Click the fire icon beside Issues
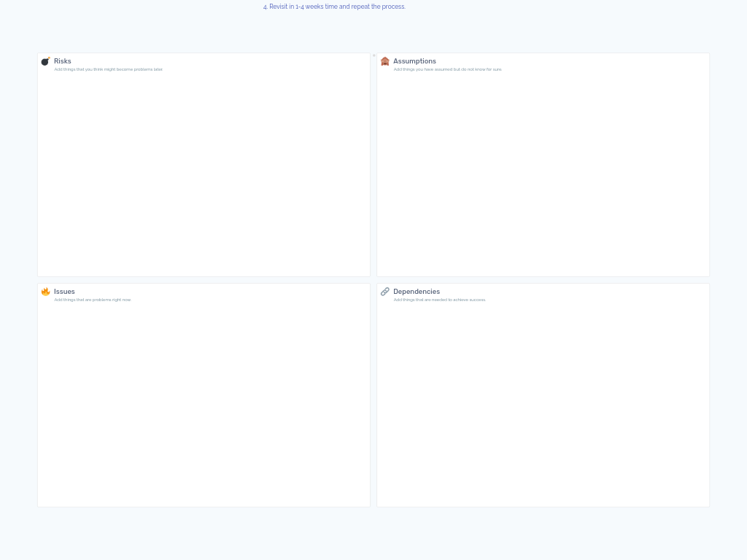747x560 pixels. (x=46, y=292)
